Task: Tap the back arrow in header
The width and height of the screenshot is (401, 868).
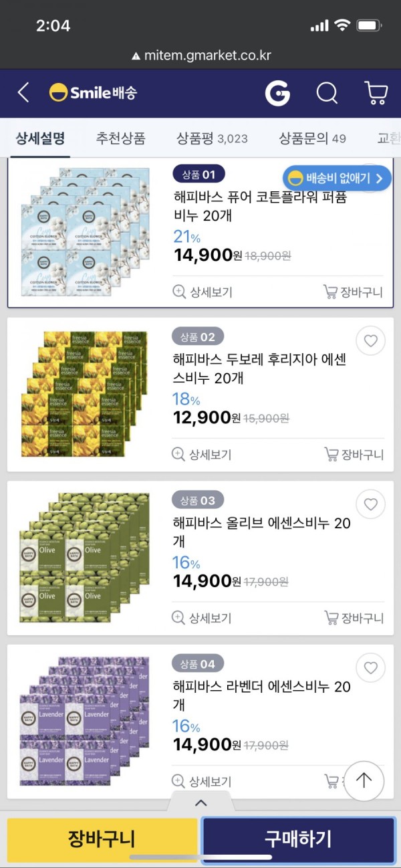Action: [23, 92]
